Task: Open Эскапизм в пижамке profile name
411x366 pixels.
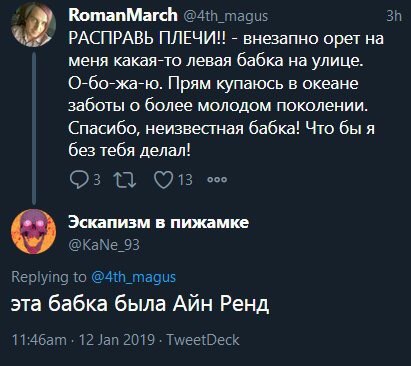Action: (159, 222)
